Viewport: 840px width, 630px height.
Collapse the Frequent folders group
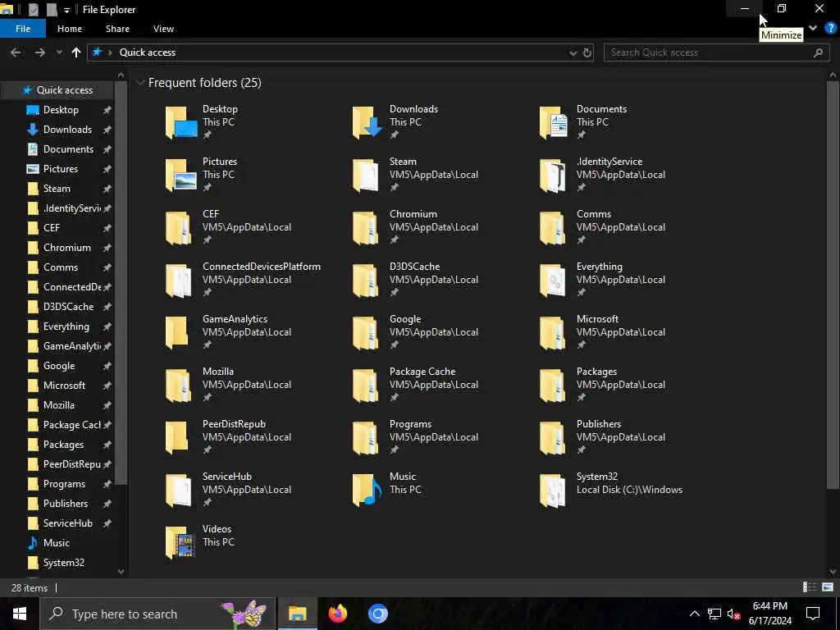pos(140,83)
